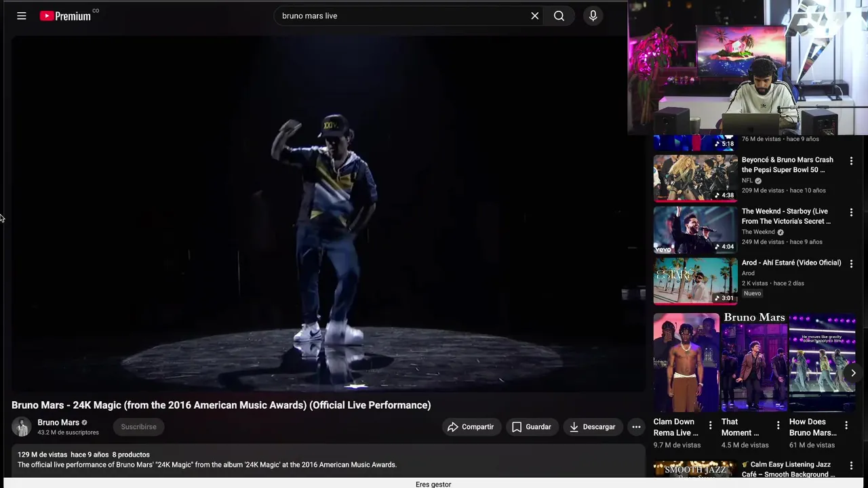Click '61 M de vistas' under short

coord(812,445)
